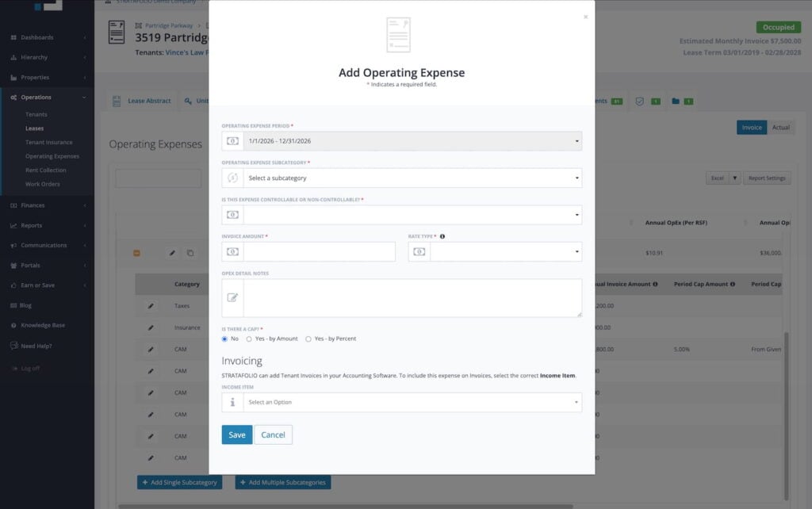Click the calendar icon in Operating Expense Period field
The height and width of the screenshot is (509, 812).
pos(231,140)
